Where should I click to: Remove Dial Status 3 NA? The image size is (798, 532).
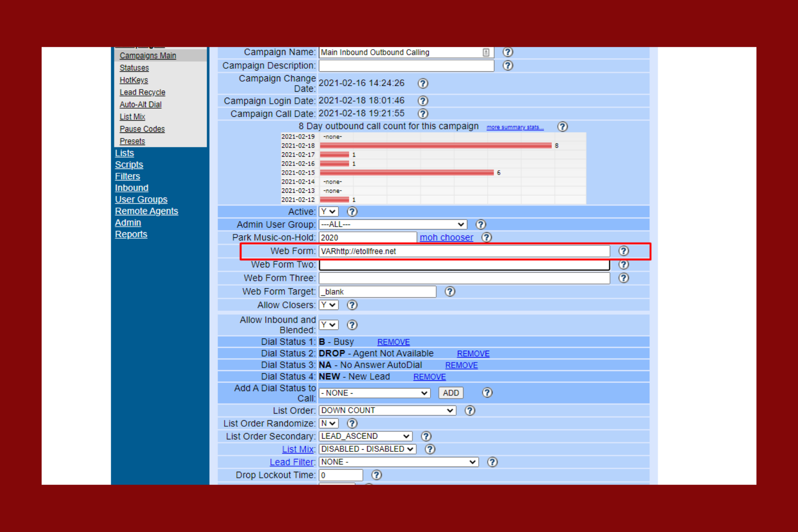coord(461,365)
